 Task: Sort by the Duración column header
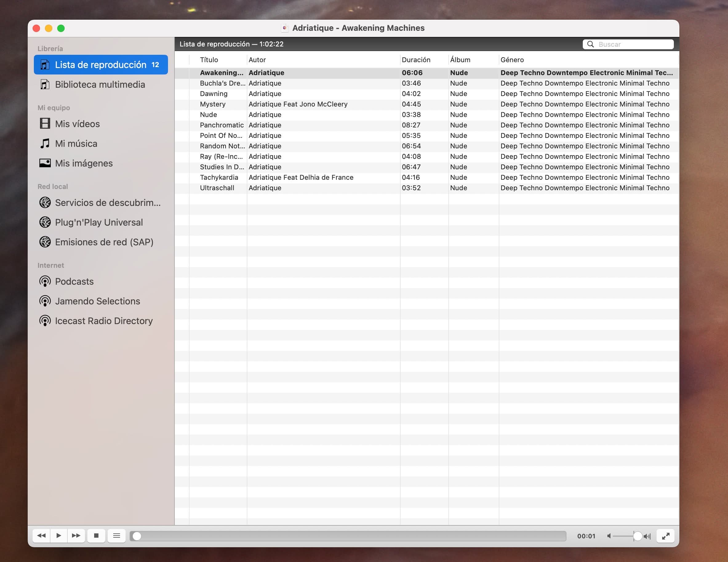coord(424,60)
